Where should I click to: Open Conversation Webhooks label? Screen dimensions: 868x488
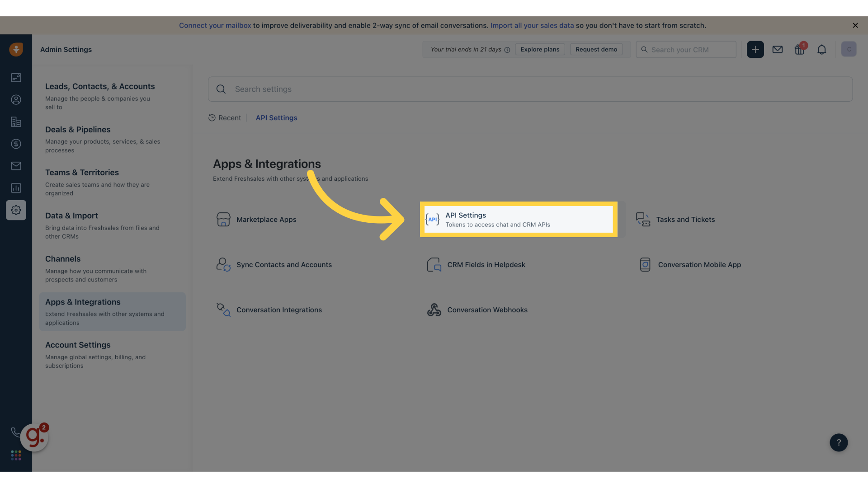[x=487, y=310]
